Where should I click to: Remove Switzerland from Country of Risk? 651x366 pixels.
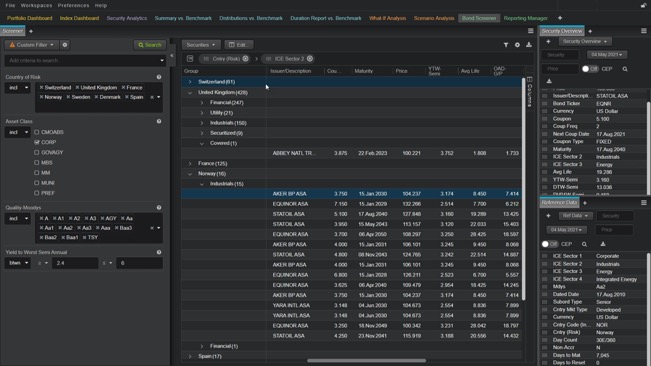41,88
